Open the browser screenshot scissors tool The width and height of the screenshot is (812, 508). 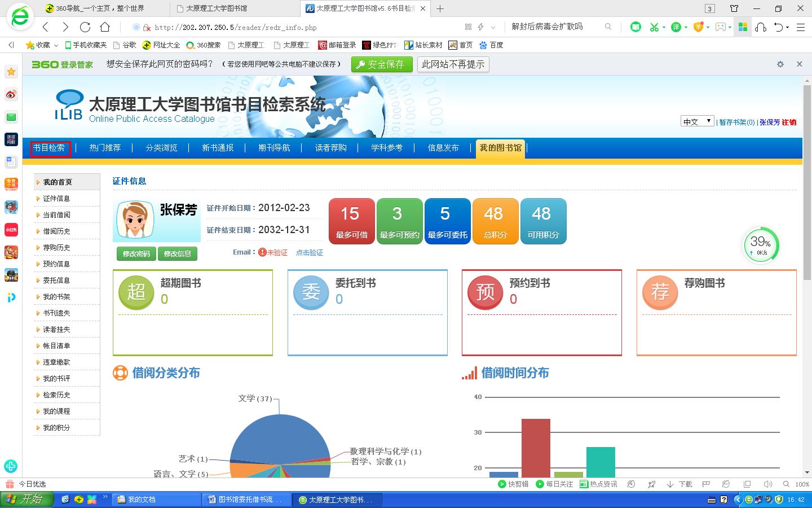654,27
